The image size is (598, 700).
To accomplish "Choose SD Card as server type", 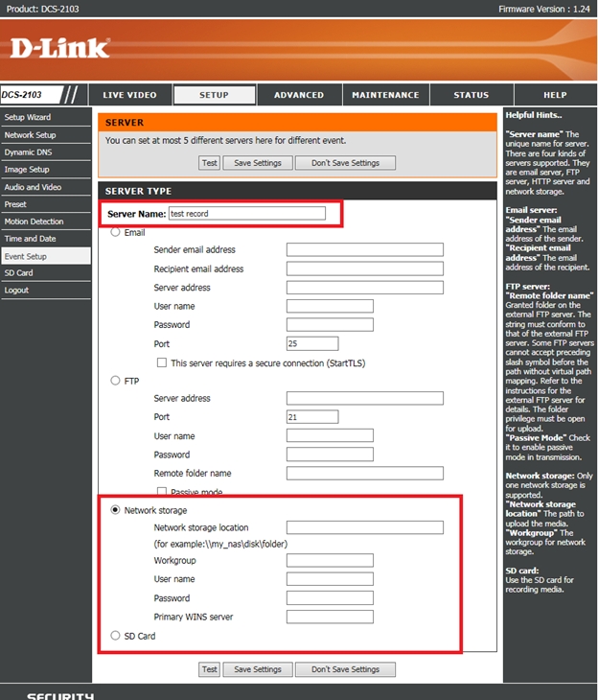I will pos(117,636).
